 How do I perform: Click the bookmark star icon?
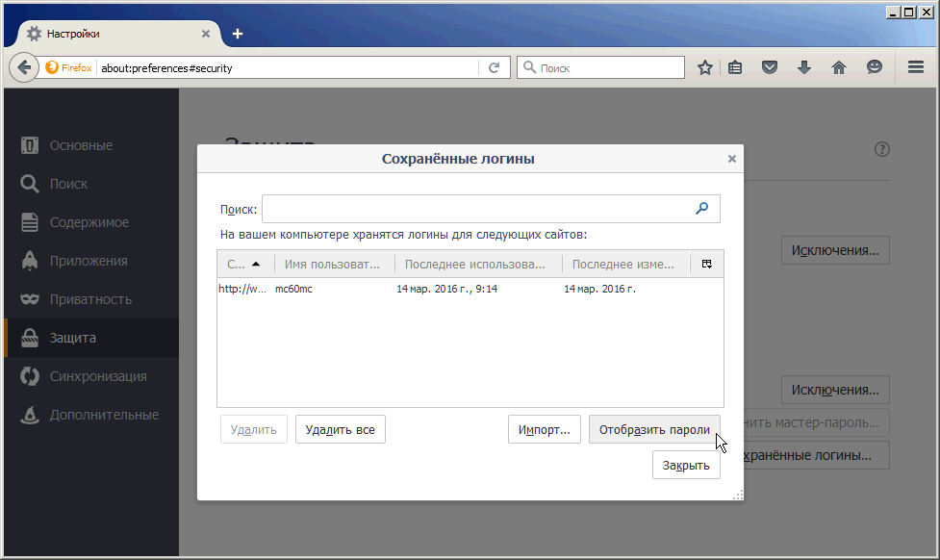pos(705,67)
